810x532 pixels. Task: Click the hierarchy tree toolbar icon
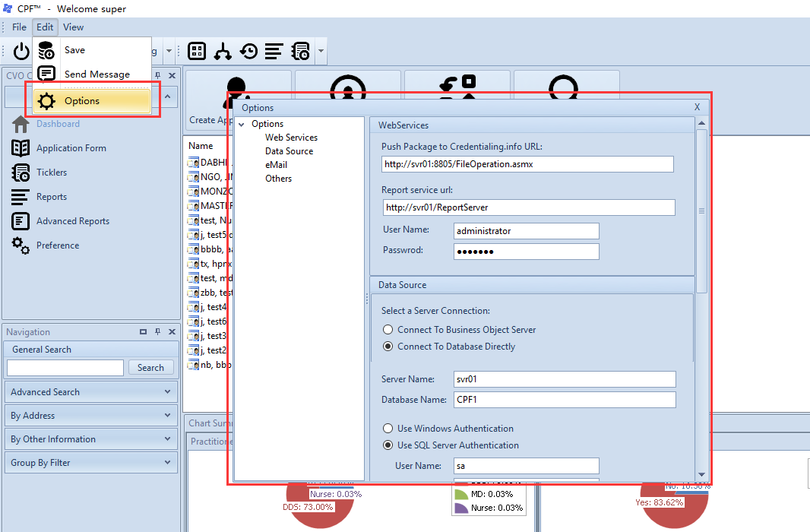pos(223,51)
